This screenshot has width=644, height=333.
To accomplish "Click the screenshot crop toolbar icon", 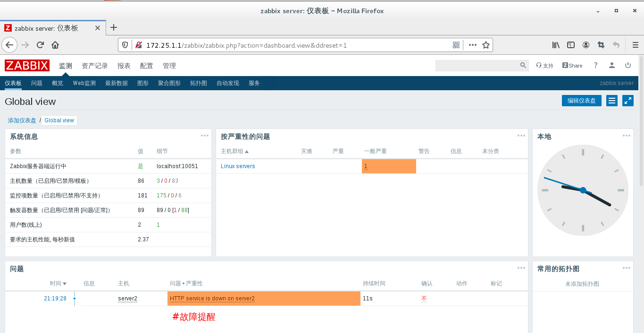I will [601, 45].
